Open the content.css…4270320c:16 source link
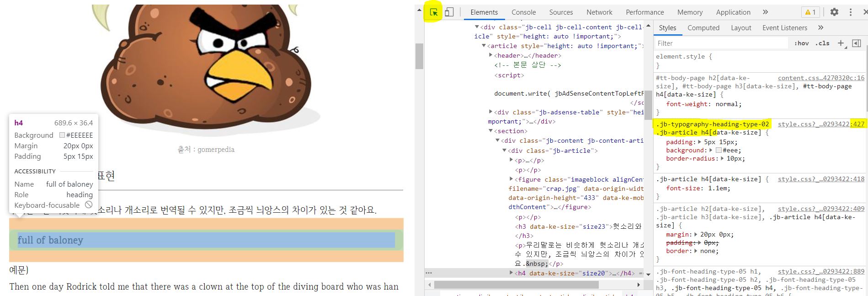The width and height of the screenshot is (868, 296). [x=821, y=78]
